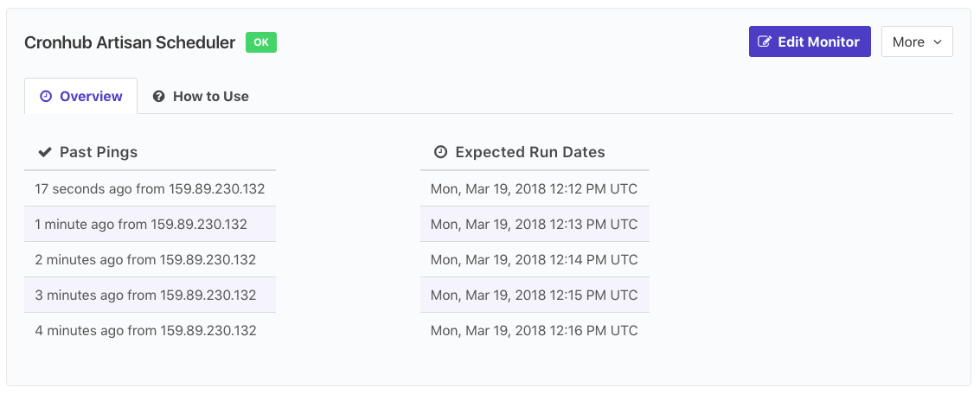Click the clock icon beside Expected Run Dates
This screenshot has width=980, height=394.
[440, 152]
